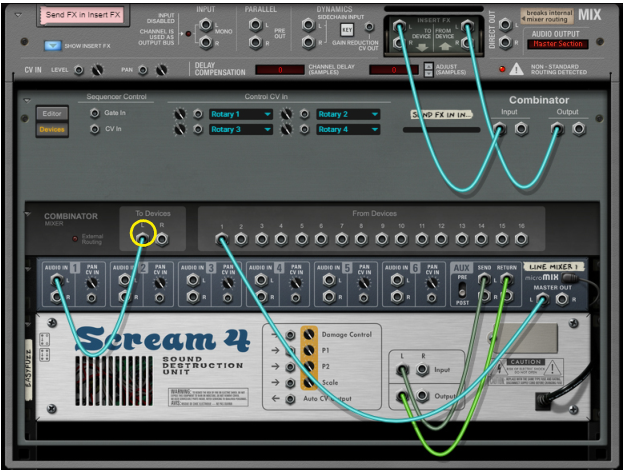This screenshot has width=624, height=470.
Task: Click the Scream 4 Input R jack
Action: [x=422, y=370]
